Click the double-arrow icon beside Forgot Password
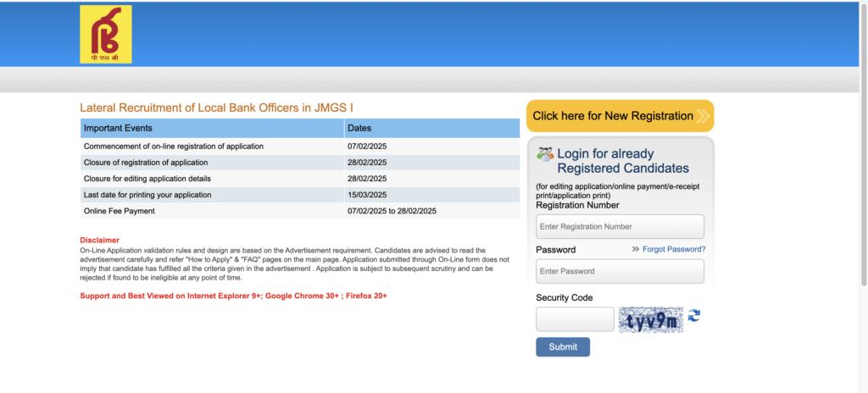The width and height of the screenshot is (868, 393). [x=636, y=250]
